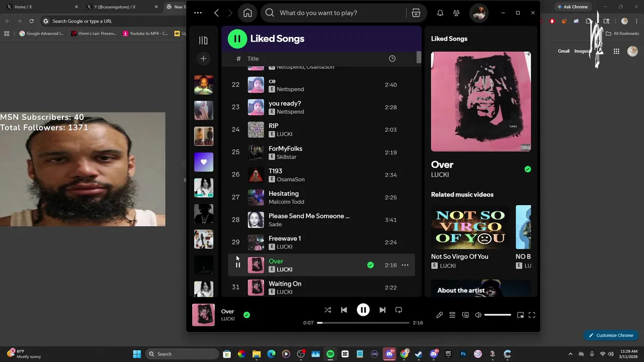
Task: Open the 'About the artist' card
Action: 481,289
